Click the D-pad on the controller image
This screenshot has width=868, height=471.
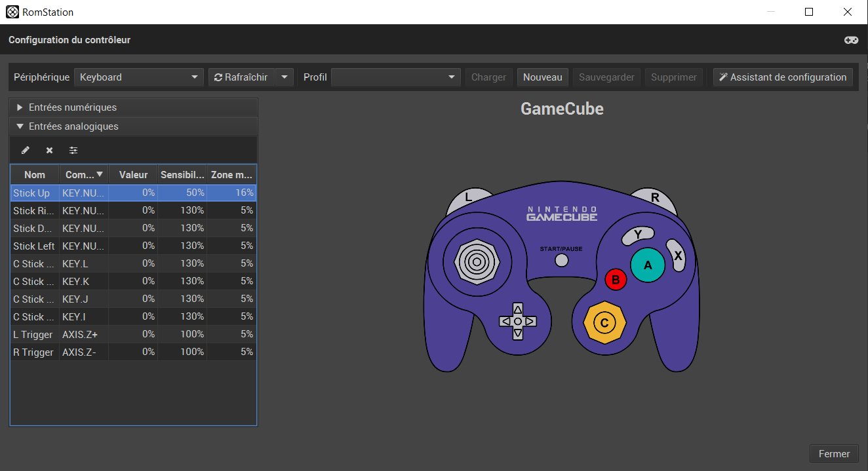pos(517,321)
